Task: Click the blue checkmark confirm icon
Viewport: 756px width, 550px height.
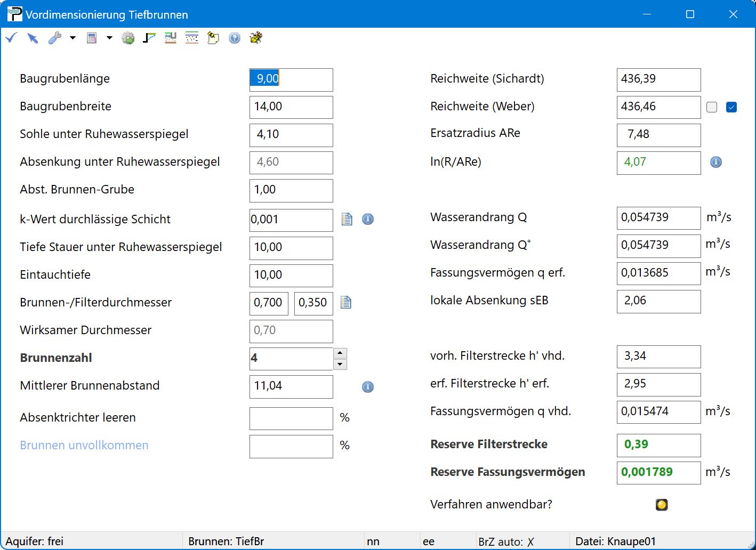Action: coord(11,38)
